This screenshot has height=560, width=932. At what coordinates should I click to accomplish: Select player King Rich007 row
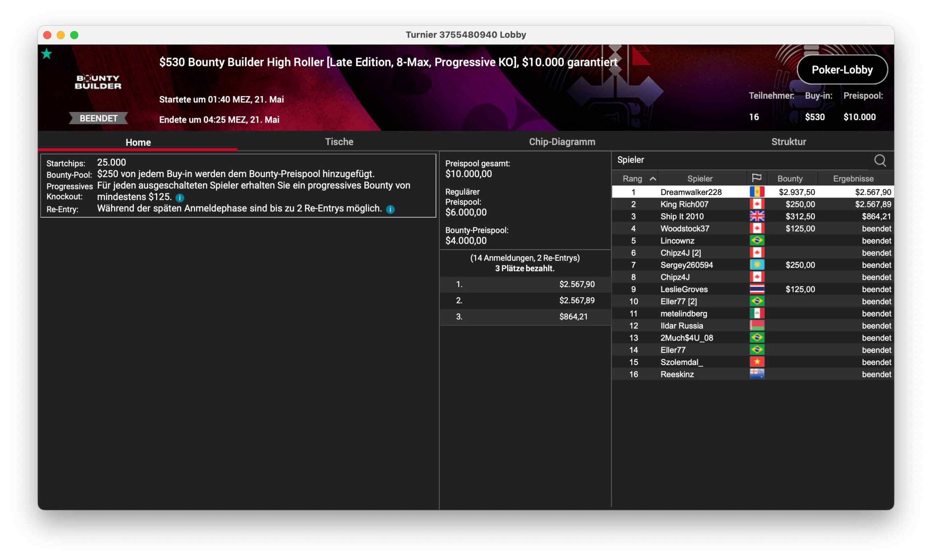pyautogui.click(x=684, y=204)
